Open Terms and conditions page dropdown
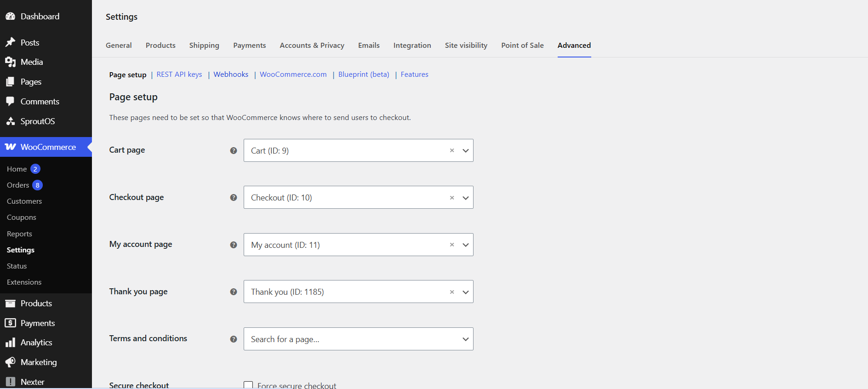The image size is (868, 389). pyautogui.click(x=359, y=339)
